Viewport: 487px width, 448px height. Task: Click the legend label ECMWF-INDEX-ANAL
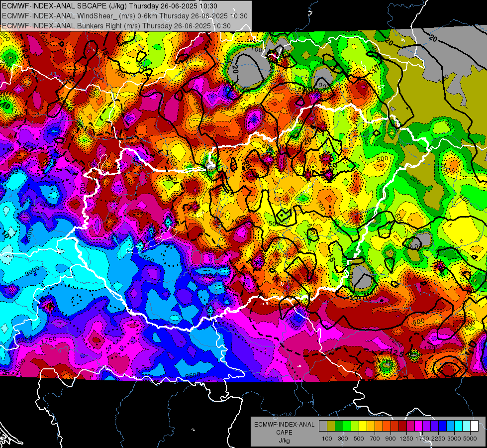[x=284, y=425]
